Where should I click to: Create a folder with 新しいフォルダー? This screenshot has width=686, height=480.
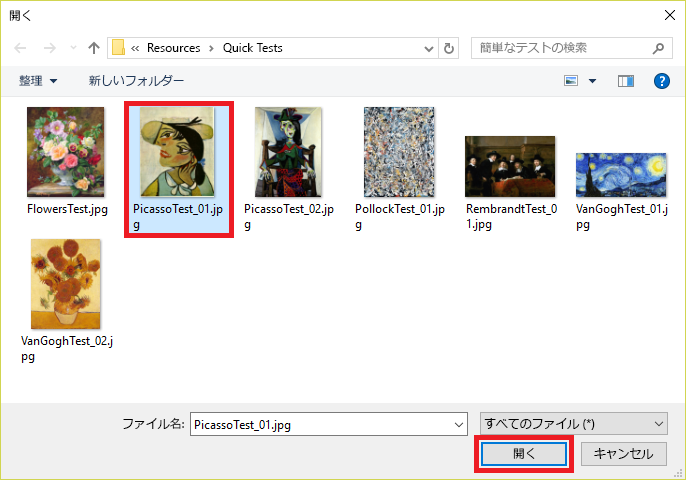pyautogui.click(x=136, y=81)
